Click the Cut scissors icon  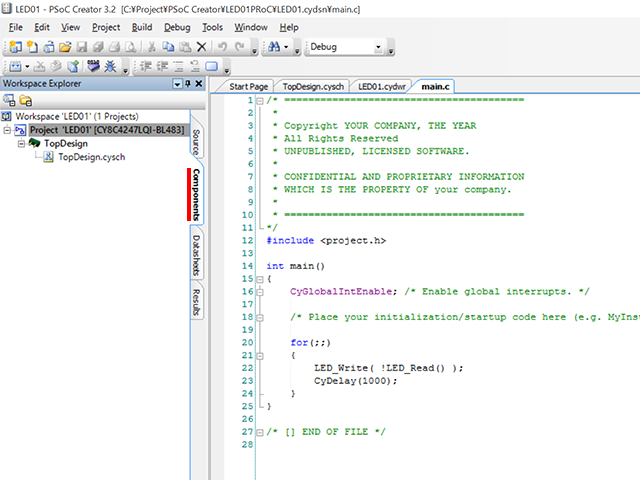[152, 47]
